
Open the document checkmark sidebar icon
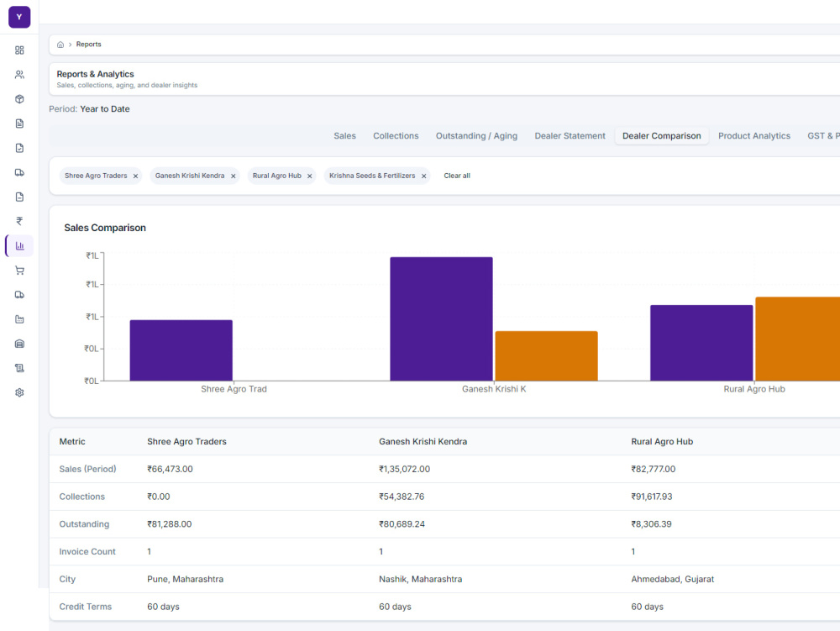[19, 148]
